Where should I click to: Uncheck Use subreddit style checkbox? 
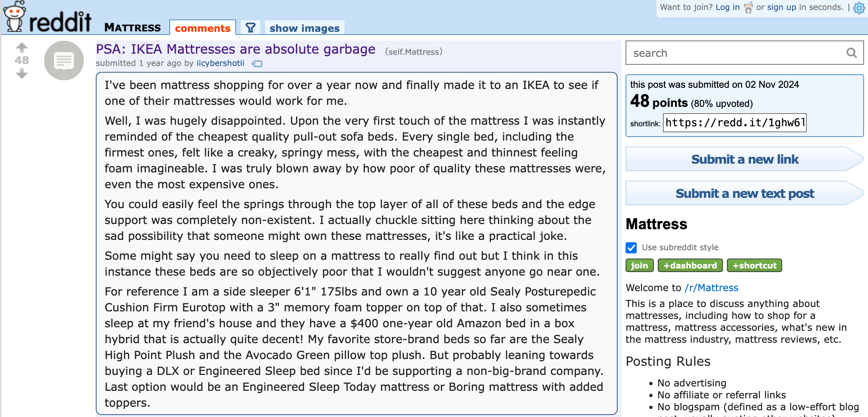click(631, 247)
